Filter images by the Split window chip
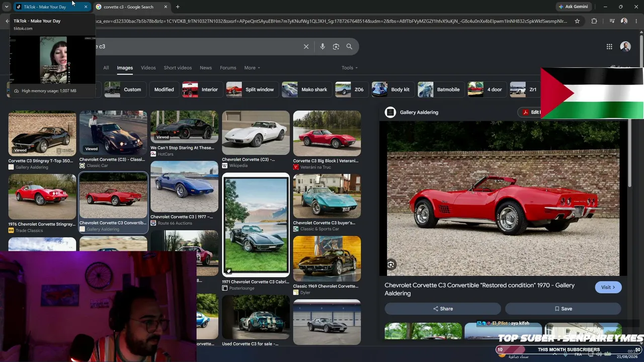Viewport: 644px width, 362px height. 252,89
